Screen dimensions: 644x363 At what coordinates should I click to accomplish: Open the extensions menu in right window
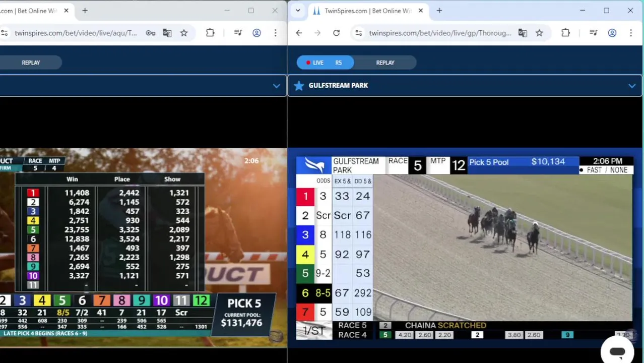tap(565, 33)
